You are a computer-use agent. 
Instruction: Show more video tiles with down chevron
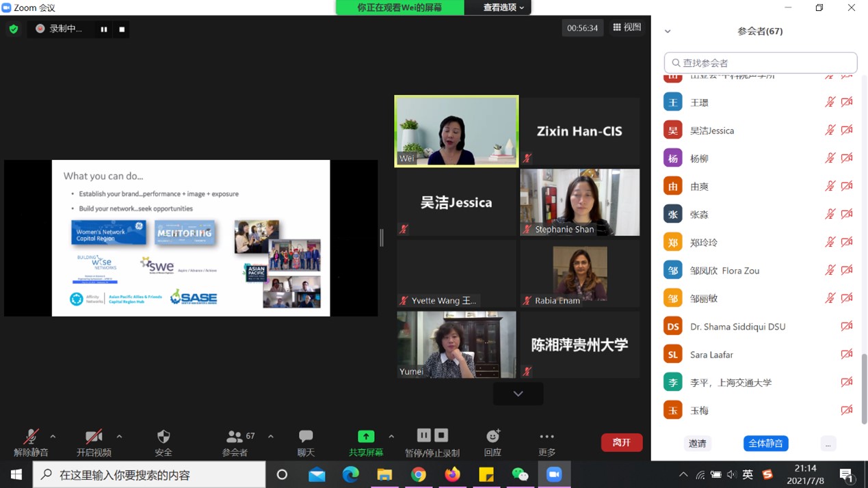point(518,394)
